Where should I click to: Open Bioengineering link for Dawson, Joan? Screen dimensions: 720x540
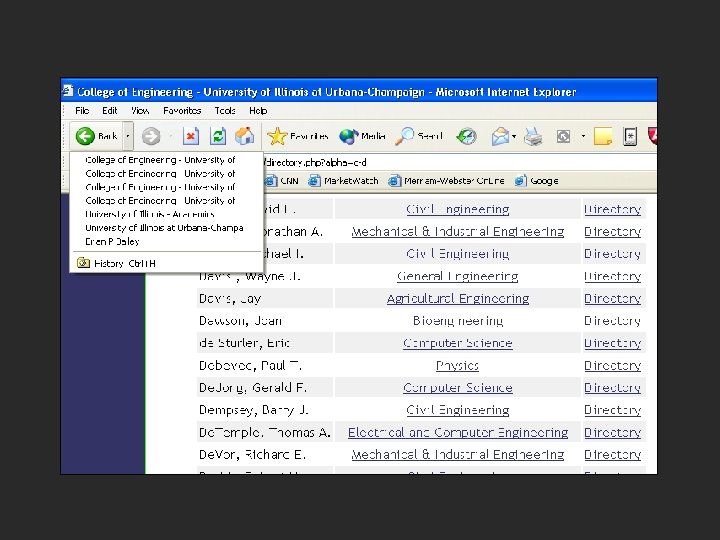point(457,321)
